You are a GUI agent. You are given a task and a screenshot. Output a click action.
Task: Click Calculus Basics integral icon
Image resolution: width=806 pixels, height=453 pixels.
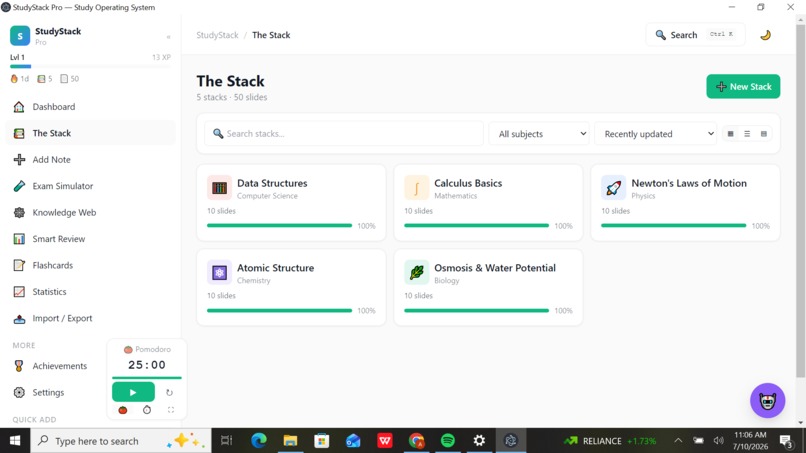click(416, 188)
